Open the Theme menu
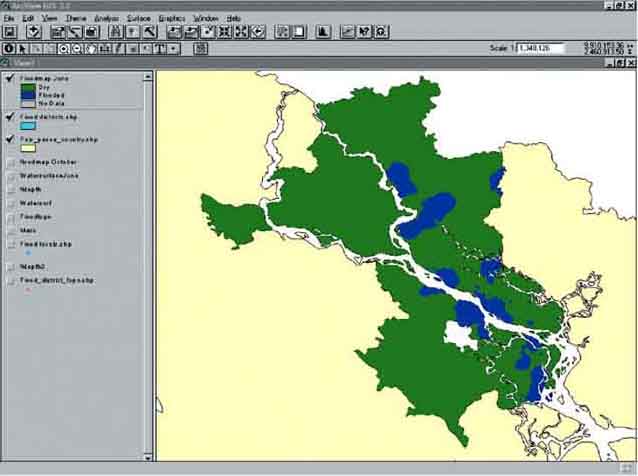The image size is (638, 476). tap(76, 18)
